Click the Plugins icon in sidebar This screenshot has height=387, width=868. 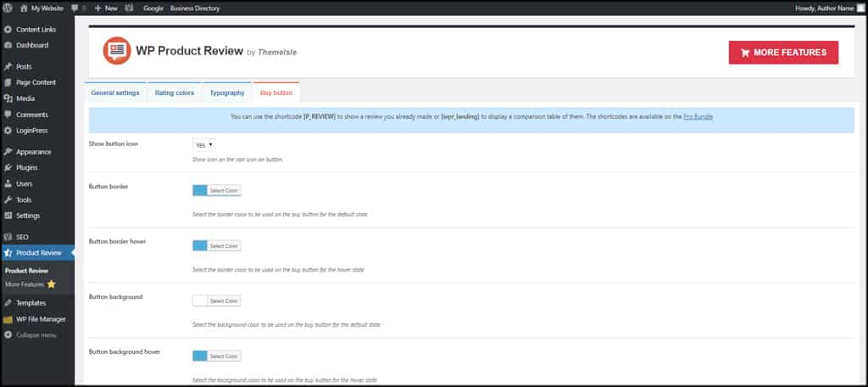click(8, 167)
